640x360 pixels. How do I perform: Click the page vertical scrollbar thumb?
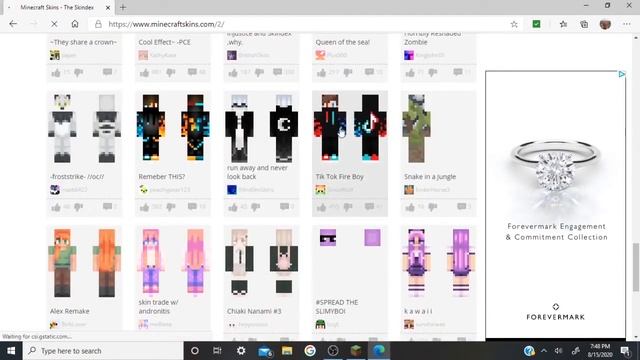click(636, 267)
